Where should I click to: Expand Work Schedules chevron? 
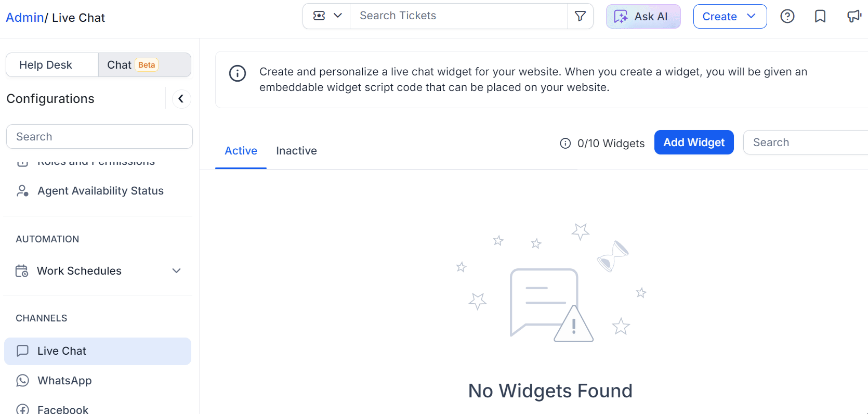(176, 271)
